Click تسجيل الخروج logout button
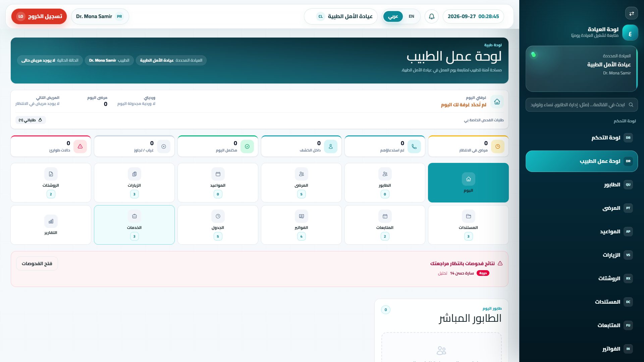 click(x=39, y=16)
